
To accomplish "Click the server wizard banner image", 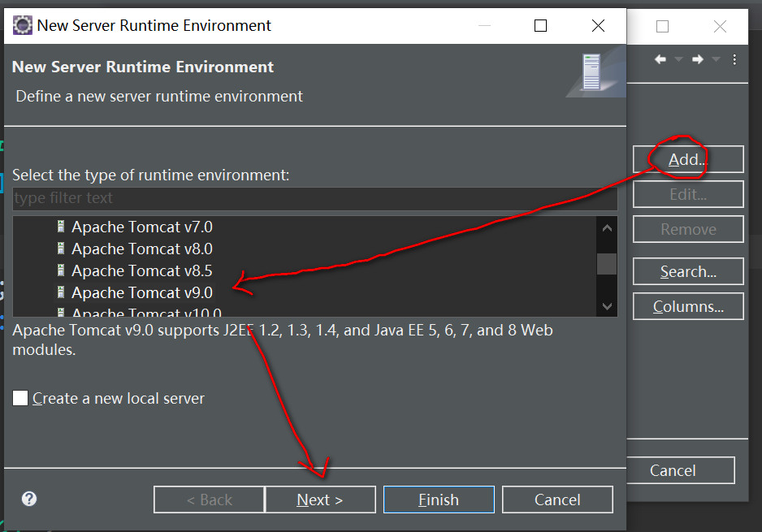I will pyautogui.click(x=595, y=73).
